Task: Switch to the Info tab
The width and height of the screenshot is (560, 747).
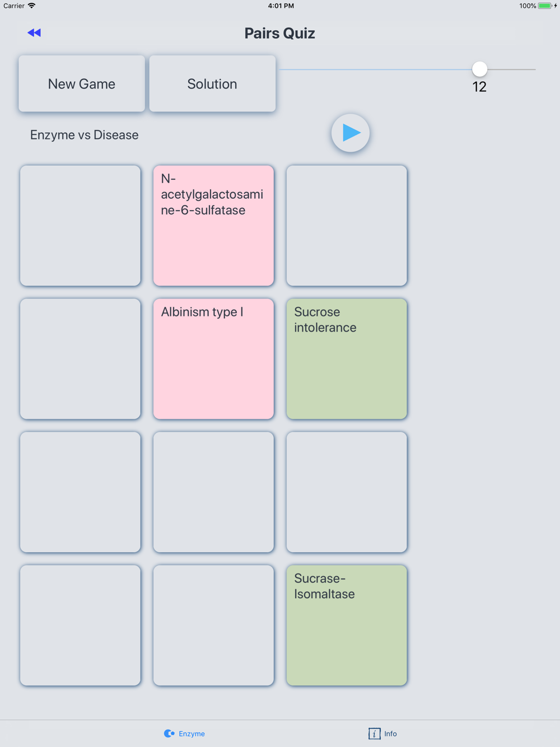Action: (382, 734)
